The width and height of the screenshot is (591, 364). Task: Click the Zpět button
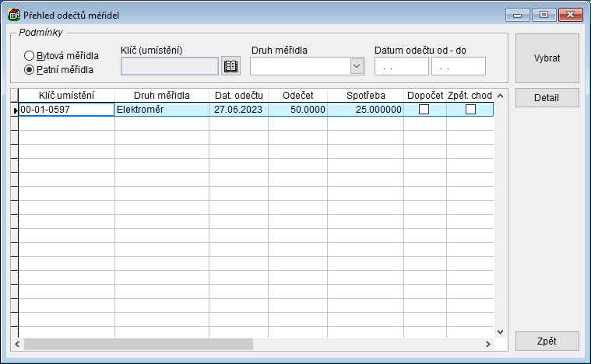[x=547, y=341]
